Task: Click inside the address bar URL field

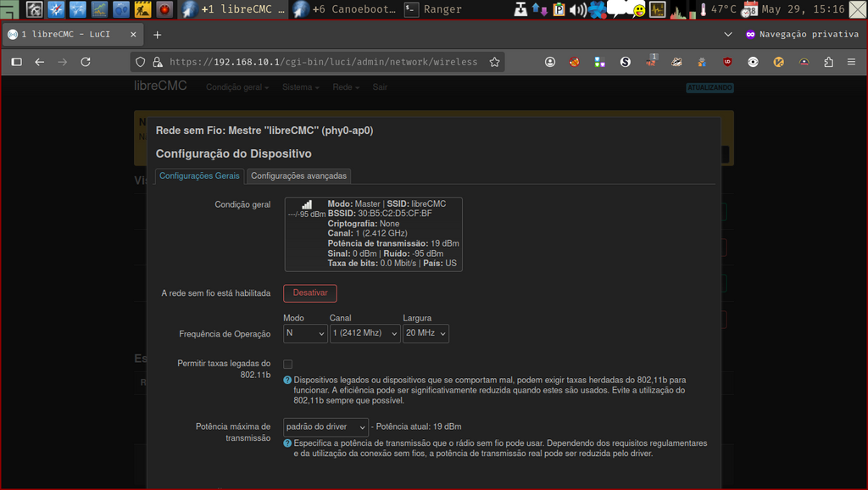Action: pos(322,62)
